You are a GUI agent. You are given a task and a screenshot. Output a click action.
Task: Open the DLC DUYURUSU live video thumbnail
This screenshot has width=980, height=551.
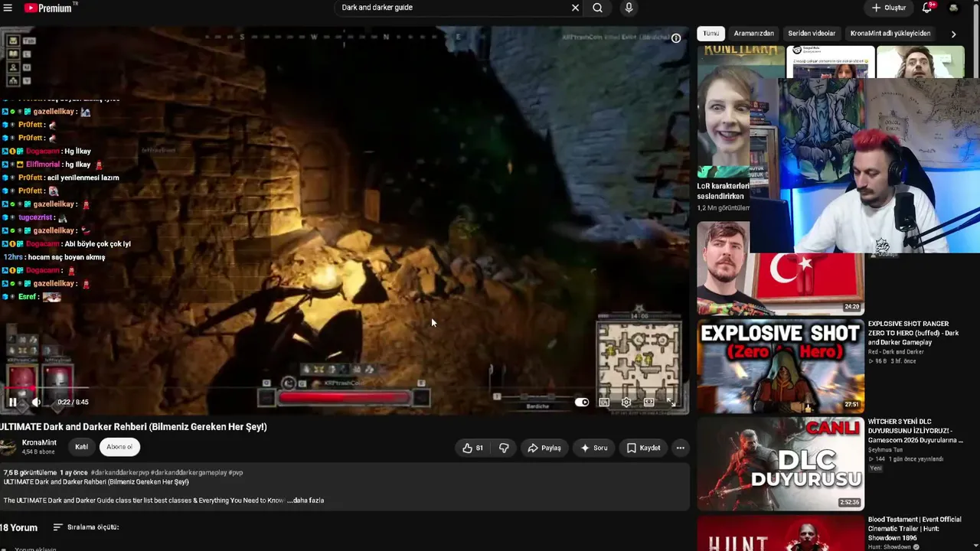click(780, 464)
